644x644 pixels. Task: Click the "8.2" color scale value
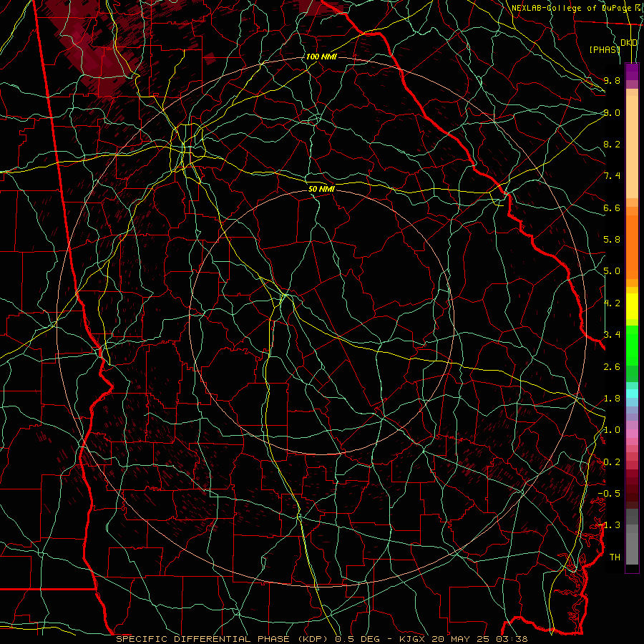612,144
